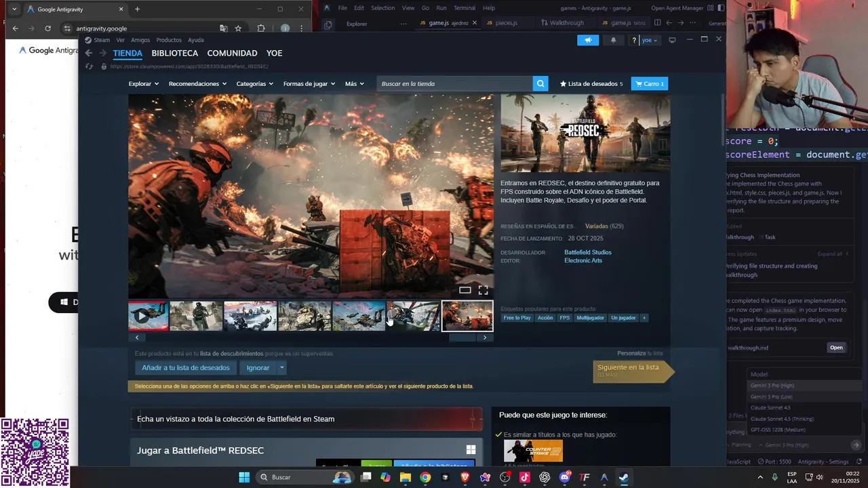The height and width of the screenshot is (488, 868).
Task: Click Explorer files icon in Antigravity
Action: click(328, 24)
